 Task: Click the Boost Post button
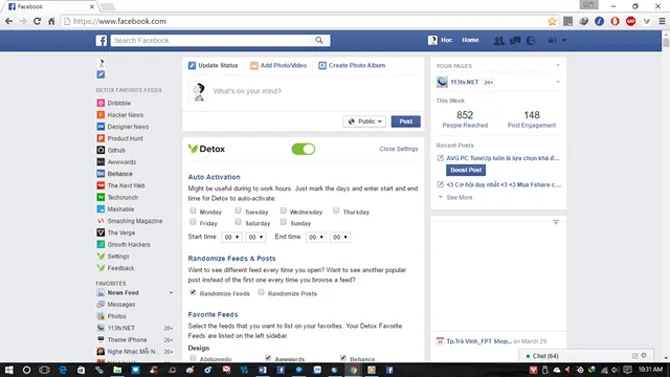[466, 170]
